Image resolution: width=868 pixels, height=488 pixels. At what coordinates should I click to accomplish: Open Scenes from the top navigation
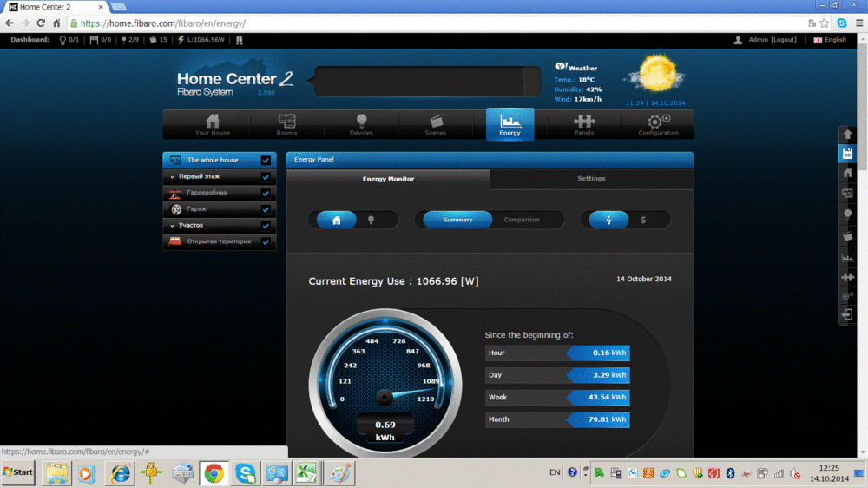pos(436,124)
